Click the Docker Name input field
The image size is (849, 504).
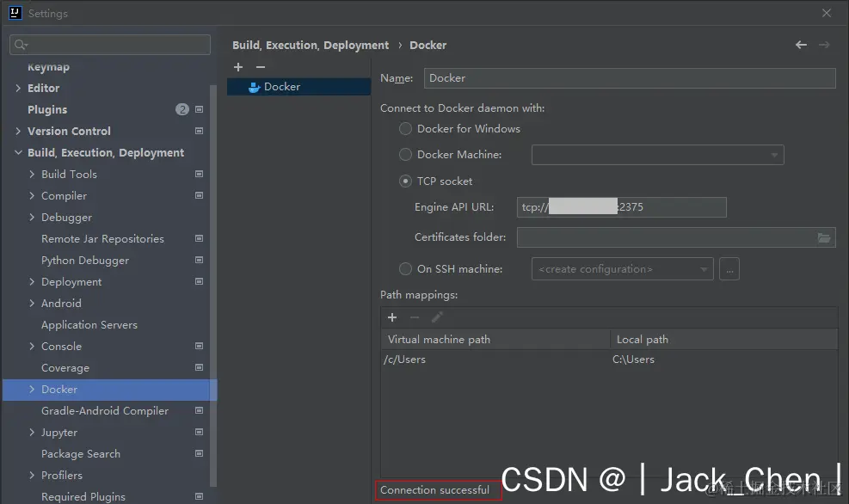point(630,78)
